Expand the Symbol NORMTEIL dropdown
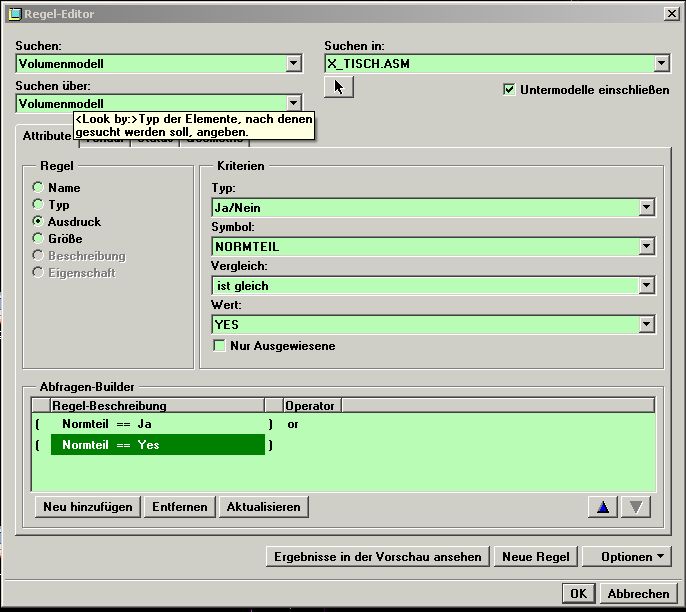This screenshot has height=612, width=686. click(x=646, y=247)
